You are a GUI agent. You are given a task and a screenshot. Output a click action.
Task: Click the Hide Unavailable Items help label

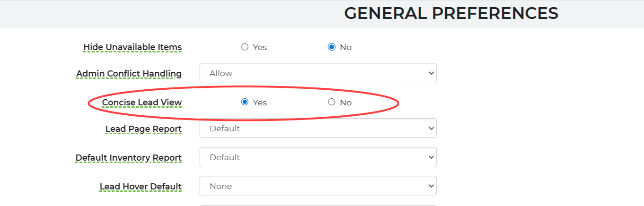tap(132, 47)
